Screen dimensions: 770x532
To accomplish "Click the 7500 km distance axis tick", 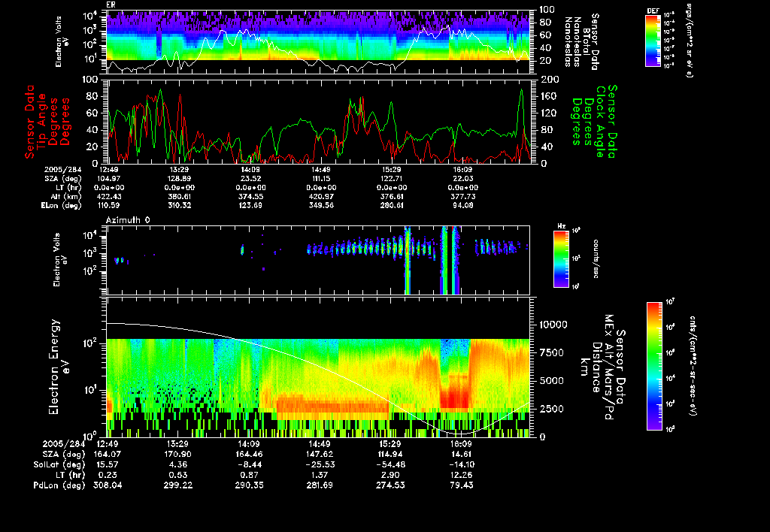I will pyautogui.click(x=551, y=352).
